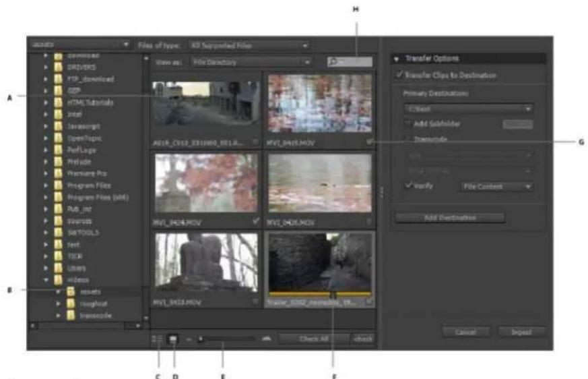This screenshot has height=379, width=588.
Task: Click the zoom in mountain icon
Action: [x=267, y=339]
